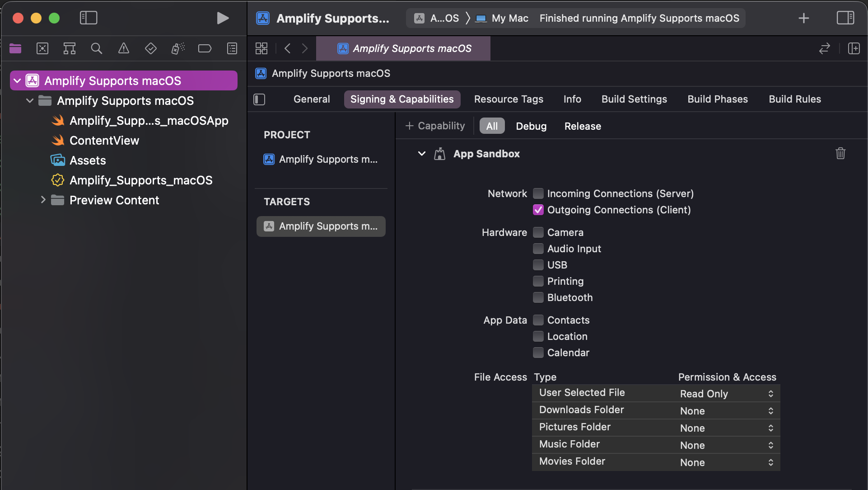Image resolution: width=868 pixels, height=490 pixels.
Task: Collapse the App Sandbox section
Action: (421, 154)
